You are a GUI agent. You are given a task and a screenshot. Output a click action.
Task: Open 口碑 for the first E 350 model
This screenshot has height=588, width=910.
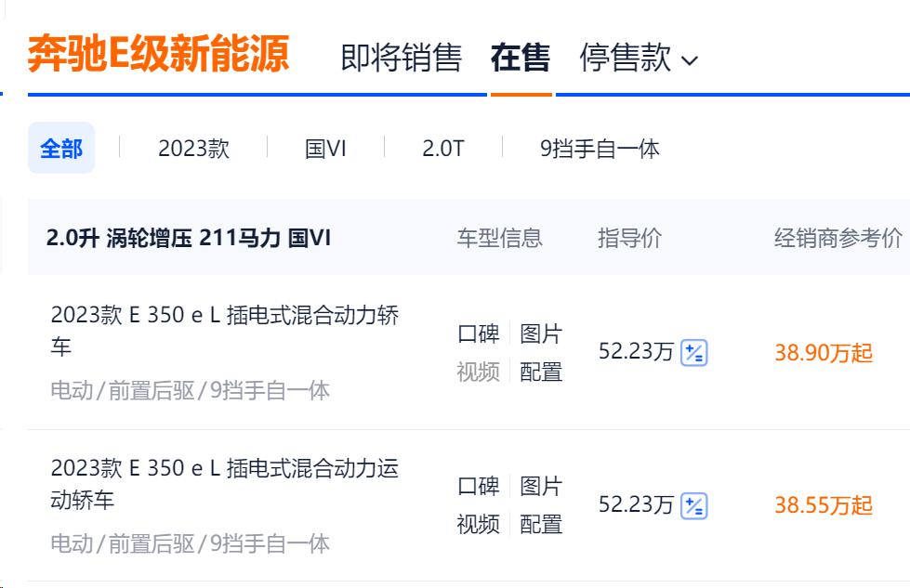click(x=479, y=333)
